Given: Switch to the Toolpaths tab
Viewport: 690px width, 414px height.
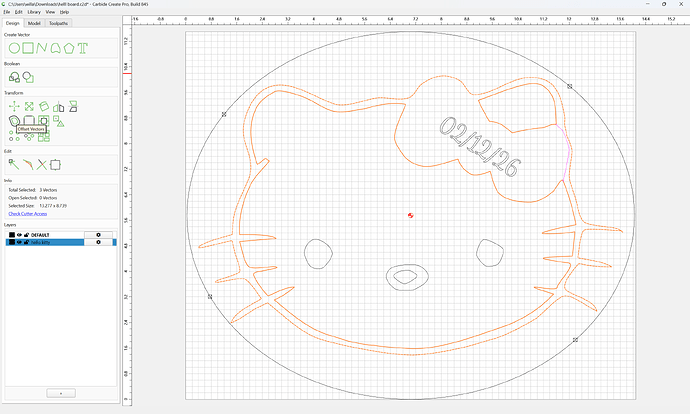Looking at the screenshot, I should 59,23.
